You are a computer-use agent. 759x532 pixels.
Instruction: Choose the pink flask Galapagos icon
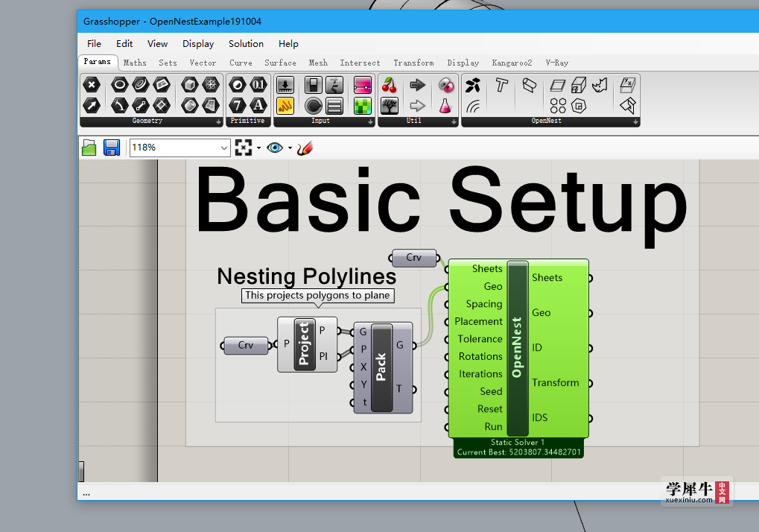445,106
